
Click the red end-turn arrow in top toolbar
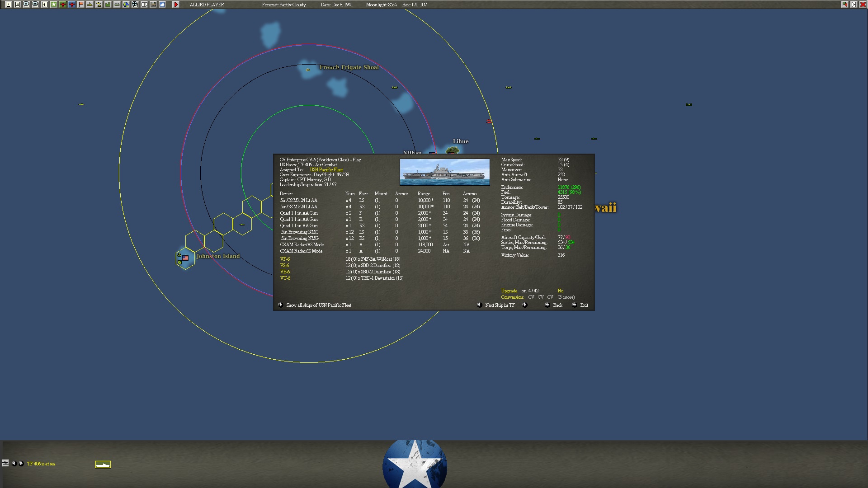pos(176,5)
